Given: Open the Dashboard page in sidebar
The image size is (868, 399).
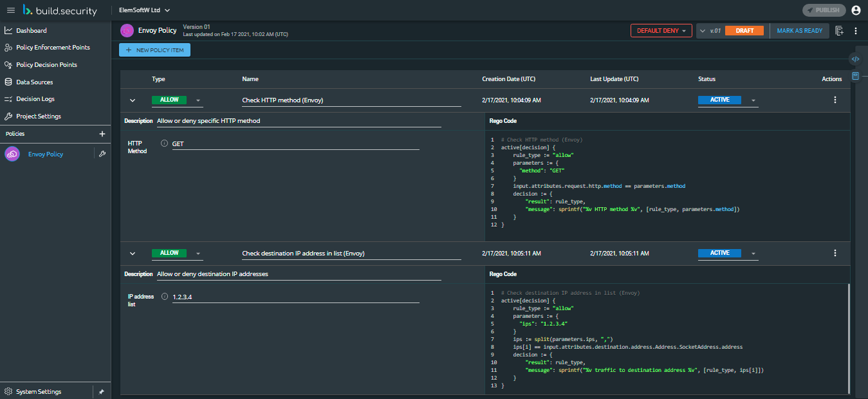Looking at the screenshot, I should pos(32,30).
